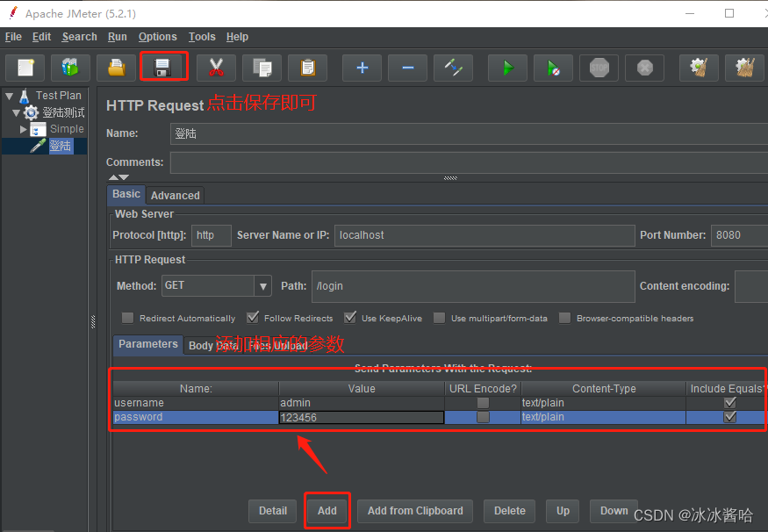The width and height of the screenshot is (768, 532).
Task: Click the Clear All double broom icon
Action: click(x=744, y=68)
